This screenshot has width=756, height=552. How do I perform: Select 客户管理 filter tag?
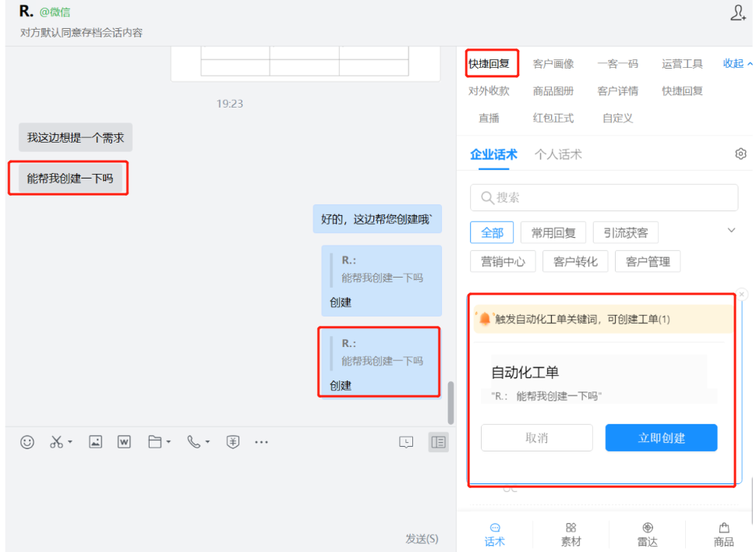point(648,261)
